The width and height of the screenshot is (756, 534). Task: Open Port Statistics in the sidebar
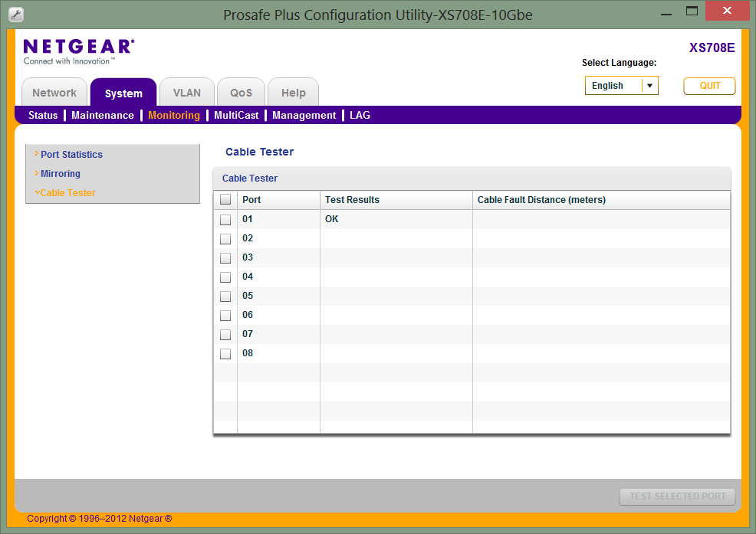click(x=72, y=155)
